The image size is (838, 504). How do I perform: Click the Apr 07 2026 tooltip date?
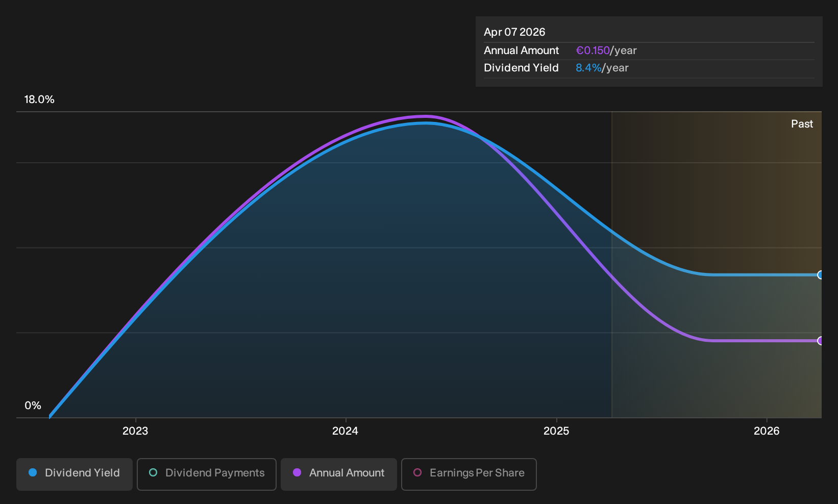(514, 32)
